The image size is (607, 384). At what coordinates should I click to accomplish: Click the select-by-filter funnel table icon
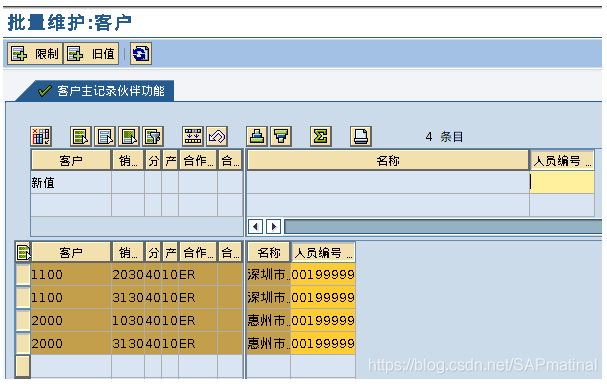pyautogui.click(x=153, y=136)
